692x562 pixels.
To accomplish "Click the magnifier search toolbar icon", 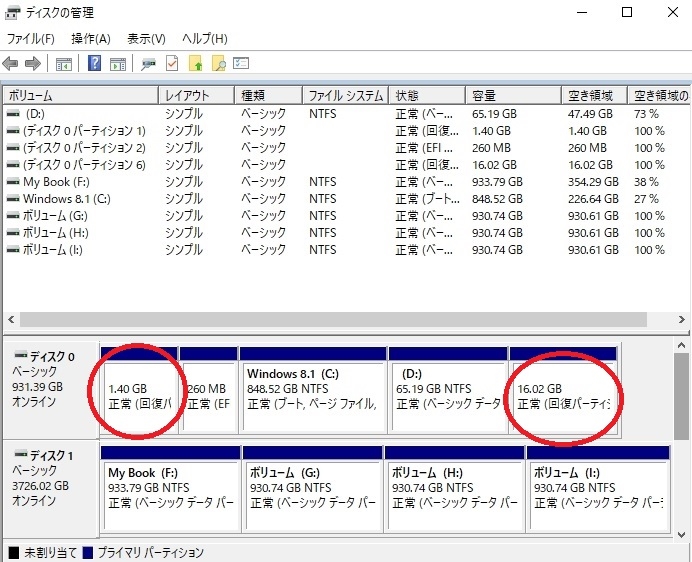I will [219, 63].
